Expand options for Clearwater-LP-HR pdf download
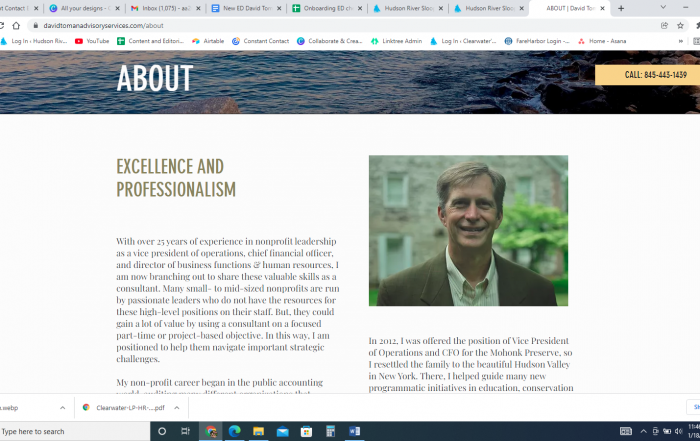The image size is (700, 441). pyautogui.click(x=177, y=408)
